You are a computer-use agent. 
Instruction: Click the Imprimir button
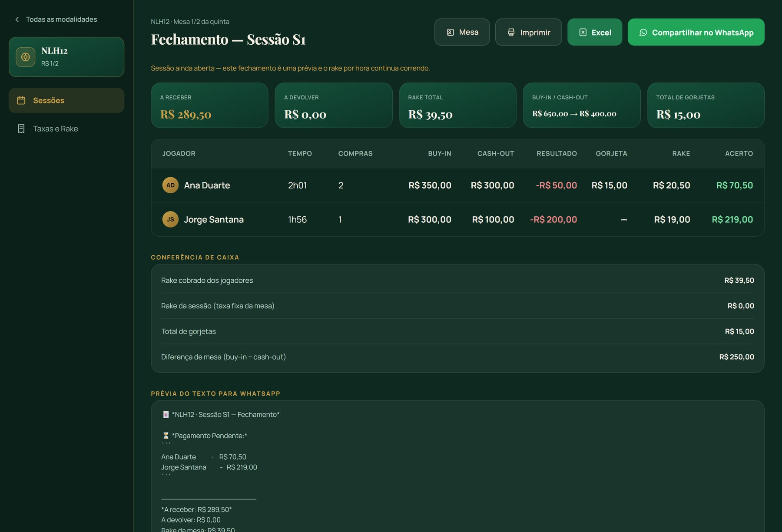(x=528, y=32)
